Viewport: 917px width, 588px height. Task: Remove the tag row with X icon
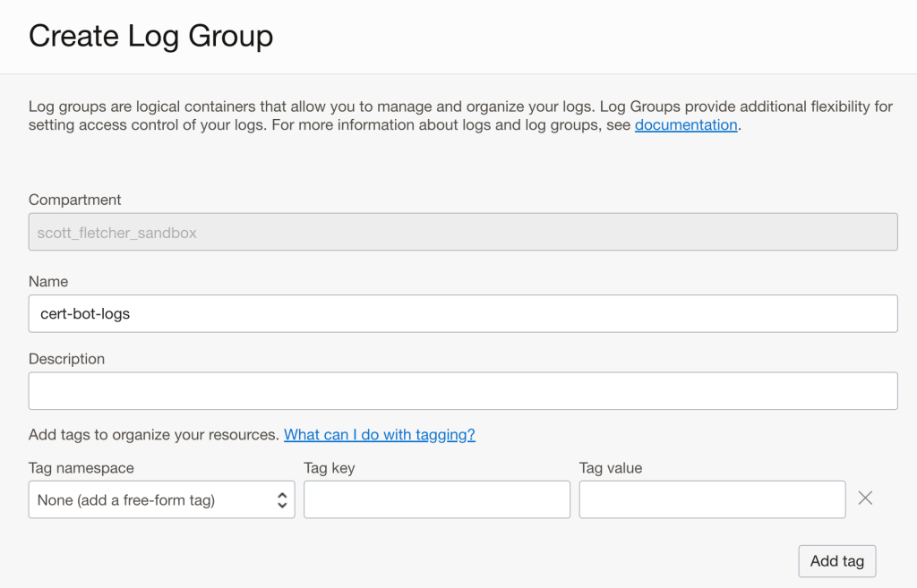[865, 499]
